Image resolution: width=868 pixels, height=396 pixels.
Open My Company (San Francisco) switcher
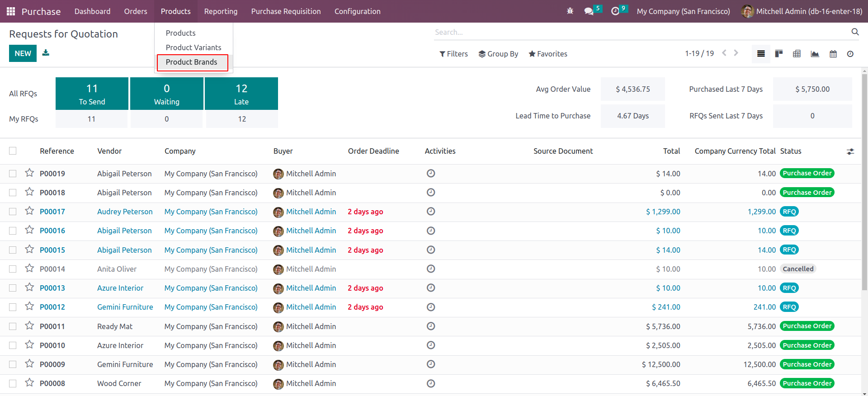pyautogui.click(x=683, y=11)
